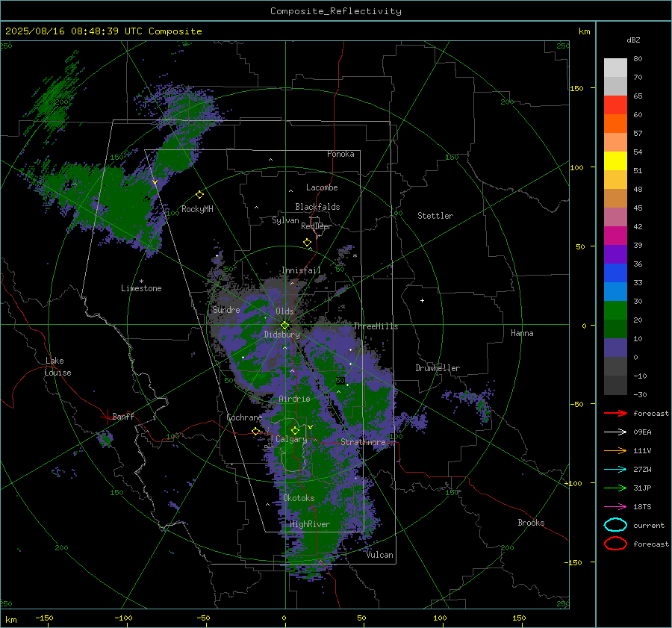Click the RedDeer city label
The width and height of the screenshot is (672, 628).
click(x=317, y=226)
